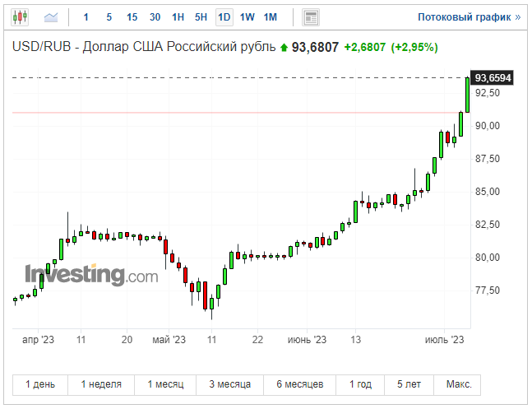Click the latest tall green candlestick
532x409 pixels.
(468, 95)
